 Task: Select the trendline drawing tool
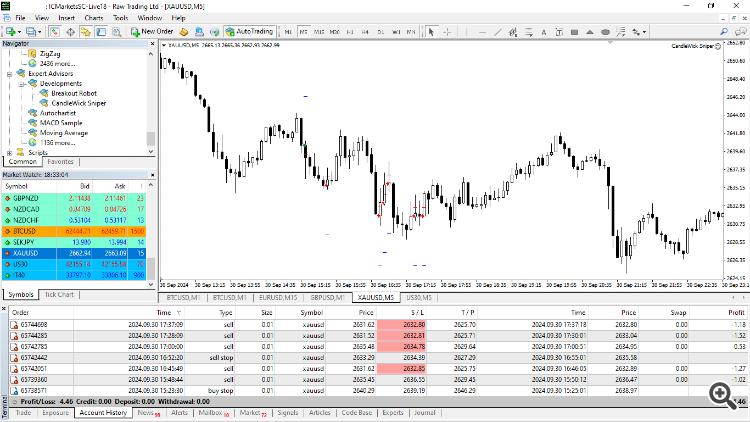coord(497,32)
